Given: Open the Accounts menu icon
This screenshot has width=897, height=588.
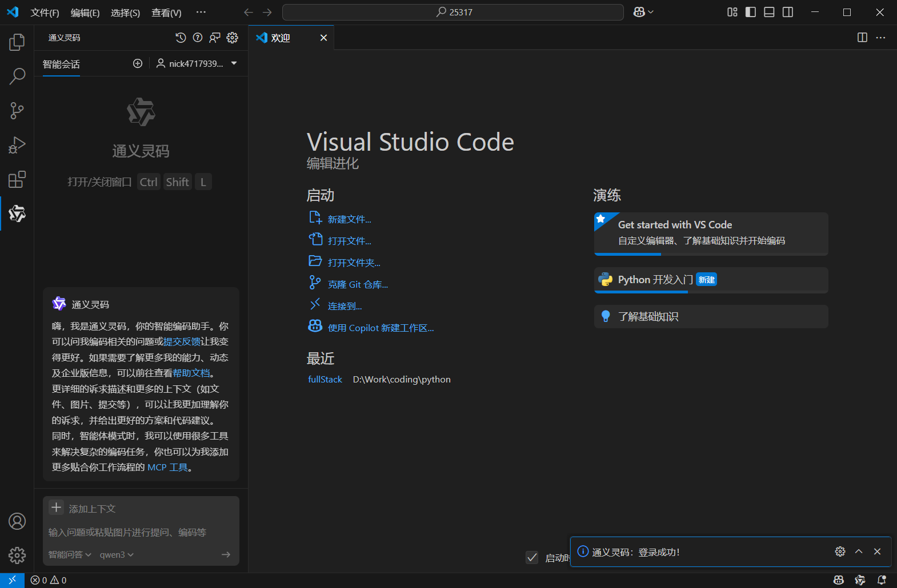Looking at the screenshot, I should click(17, 521).
